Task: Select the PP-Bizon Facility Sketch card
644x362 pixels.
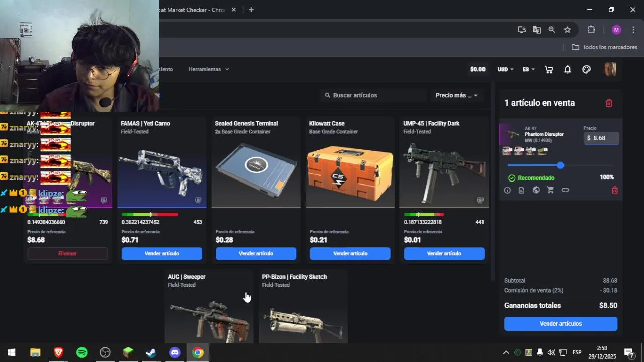Action: (x=303, y=307)
